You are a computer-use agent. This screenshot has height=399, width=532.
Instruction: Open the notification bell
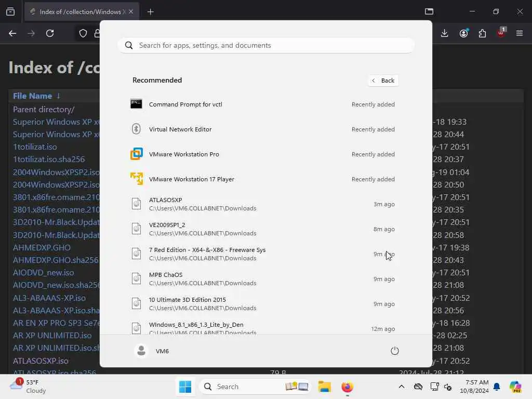[x=497, y=387]
